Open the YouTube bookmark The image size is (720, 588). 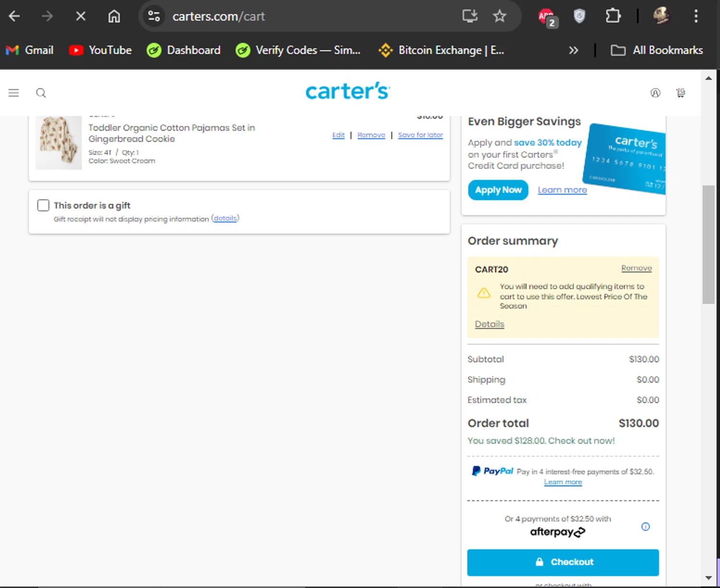click(100, 50)
